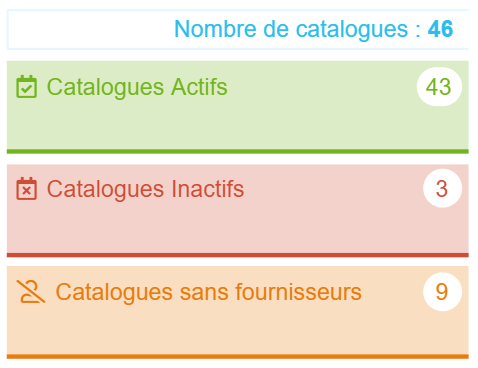Click the total count 46

point(440,29)
